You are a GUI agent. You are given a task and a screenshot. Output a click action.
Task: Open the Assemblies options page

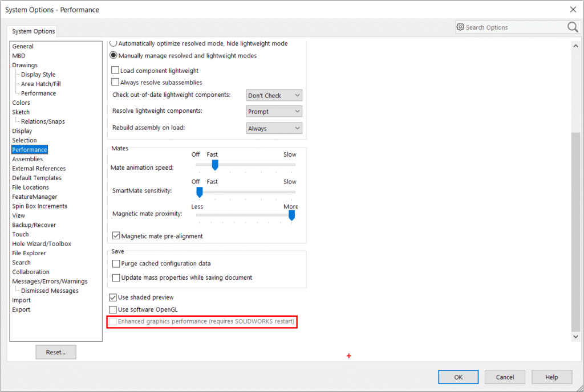pos(27,159)
